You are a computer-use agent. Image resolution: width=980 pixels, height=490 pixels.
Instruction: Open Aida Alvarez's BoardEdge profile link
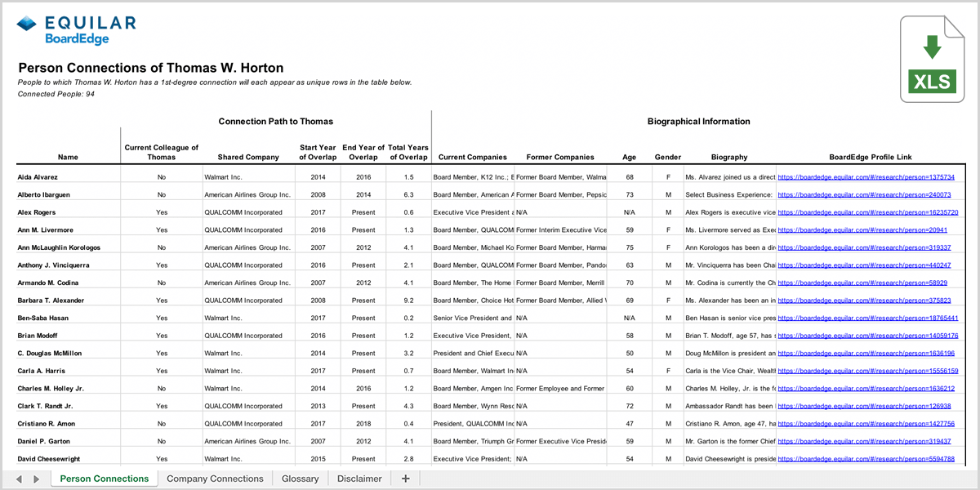[x=866, y=176]
